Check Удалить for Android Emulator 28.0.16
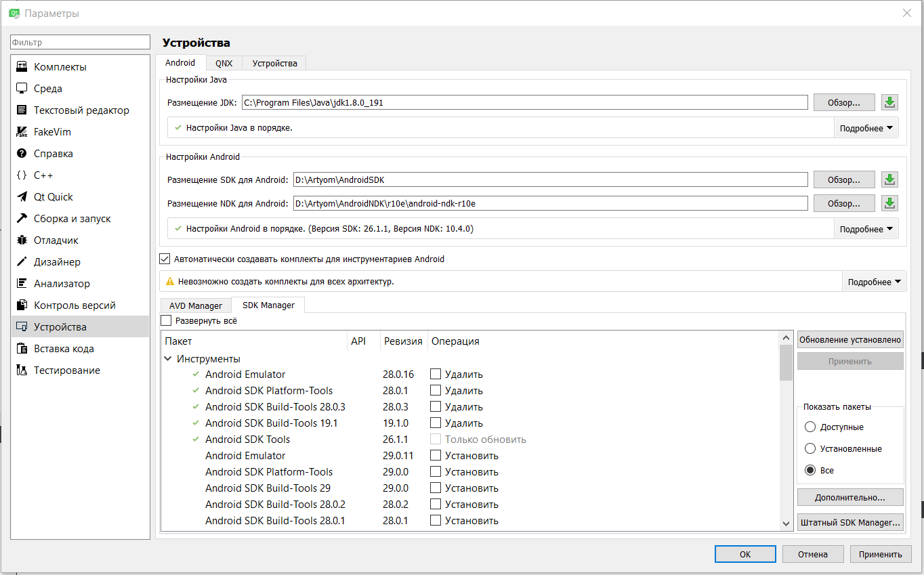 [x=436, y=374]
